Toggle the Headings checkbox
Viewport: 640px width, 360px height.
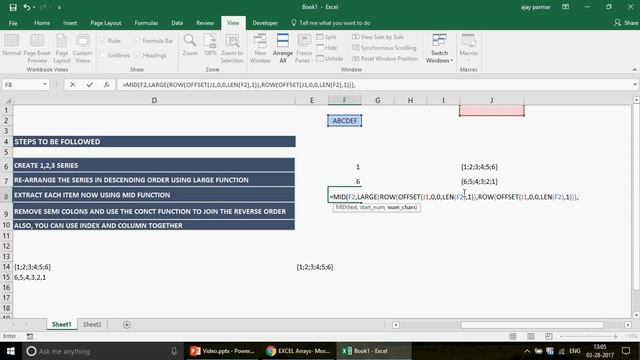[x=138, y=55]
